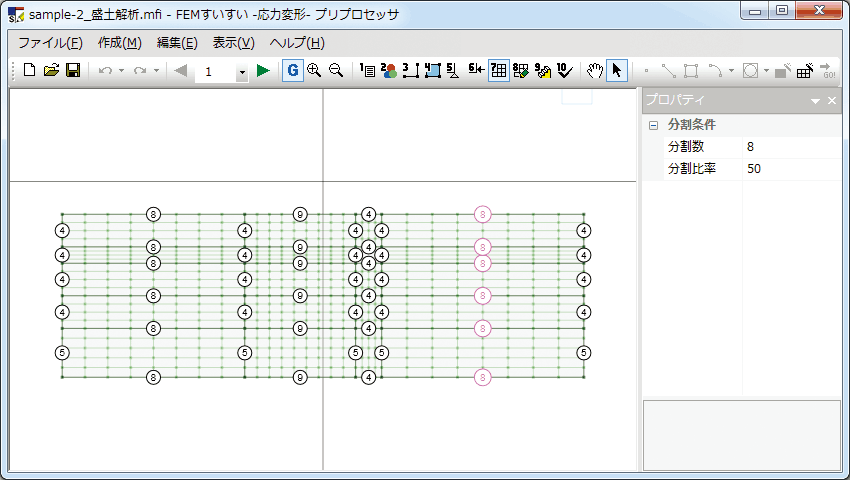Choose the line drawing tool

668,71
